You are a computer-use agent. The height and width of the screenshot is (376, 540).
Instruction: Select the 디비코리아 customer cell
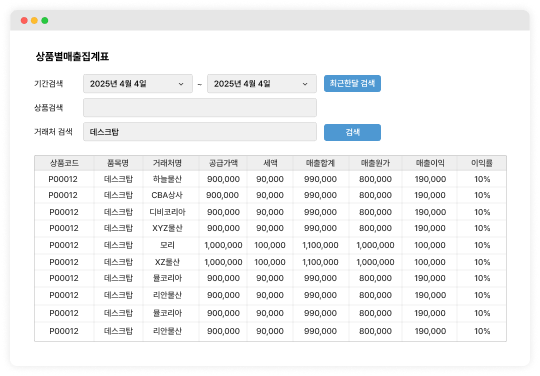click(x=167, y=212)
